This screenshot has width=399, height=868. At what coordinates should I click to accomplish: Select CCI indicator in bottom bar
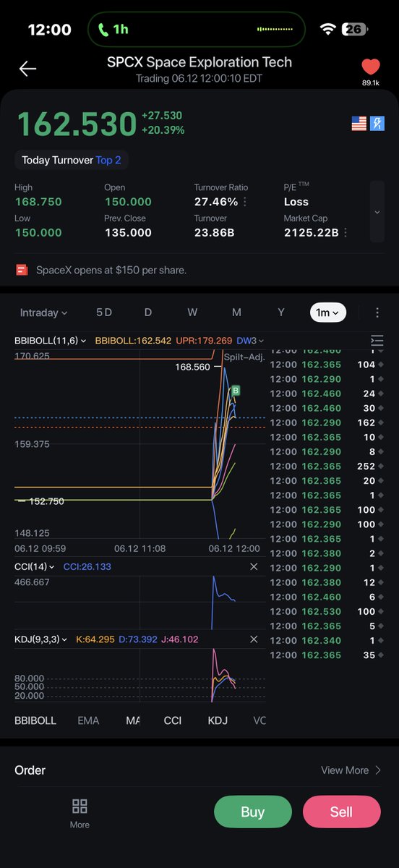point(173,720)
